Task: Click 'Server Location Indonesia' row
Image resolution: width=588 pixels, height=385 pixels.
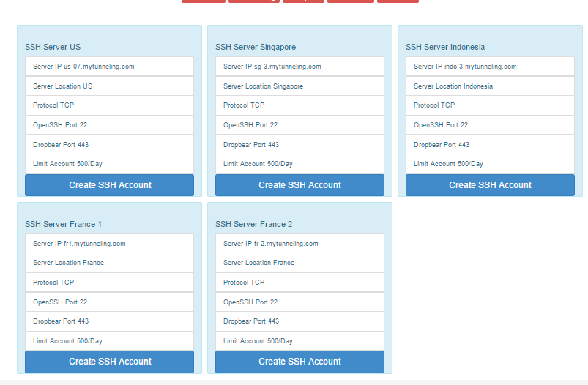Action: [490, 86]
